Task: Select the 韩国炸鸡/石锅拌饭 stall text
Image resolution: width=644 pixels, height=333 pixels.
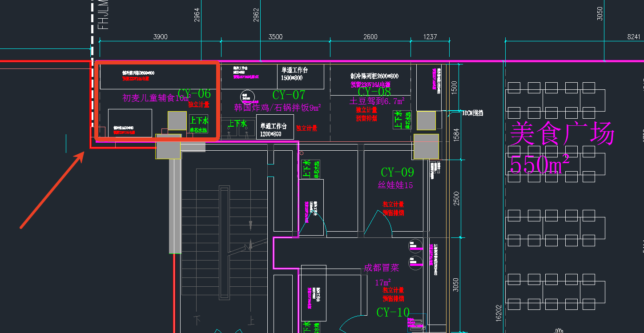Action: [278, 108]
